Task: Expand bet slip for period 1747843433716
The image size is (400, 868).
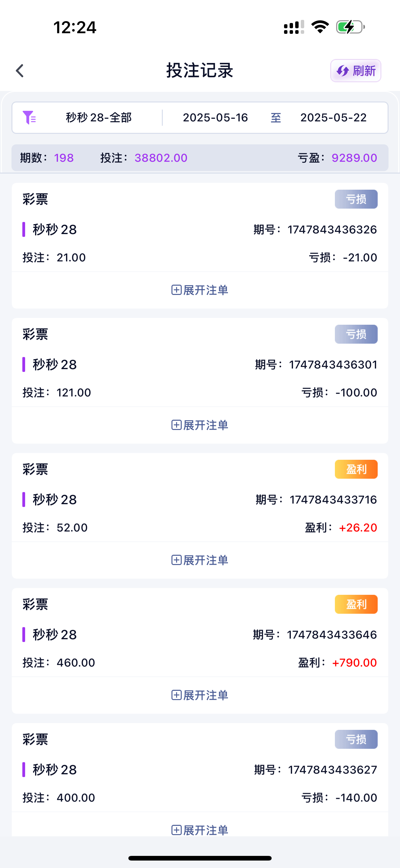Action: pos(200,560)
